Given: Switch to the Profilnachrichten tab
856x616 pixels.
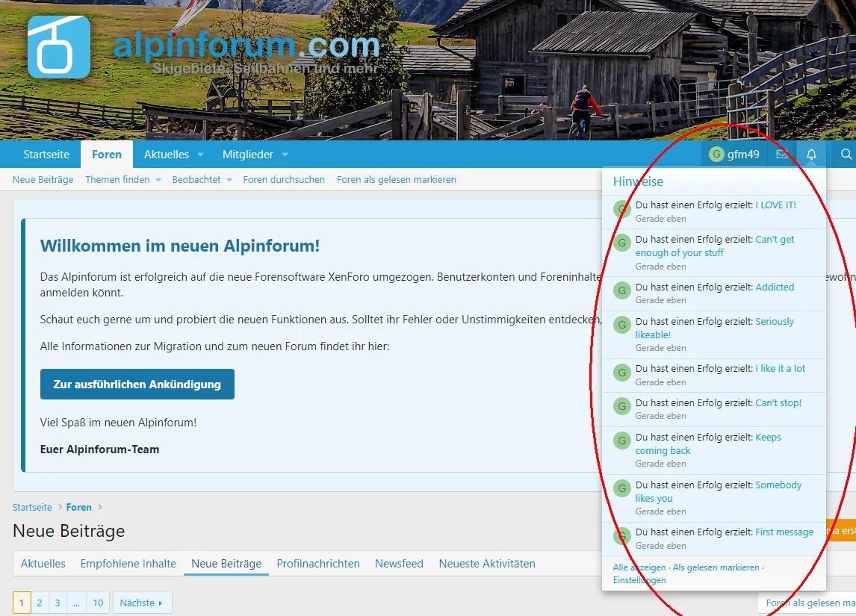Looking at the screenshot, I should coord(318,564).
